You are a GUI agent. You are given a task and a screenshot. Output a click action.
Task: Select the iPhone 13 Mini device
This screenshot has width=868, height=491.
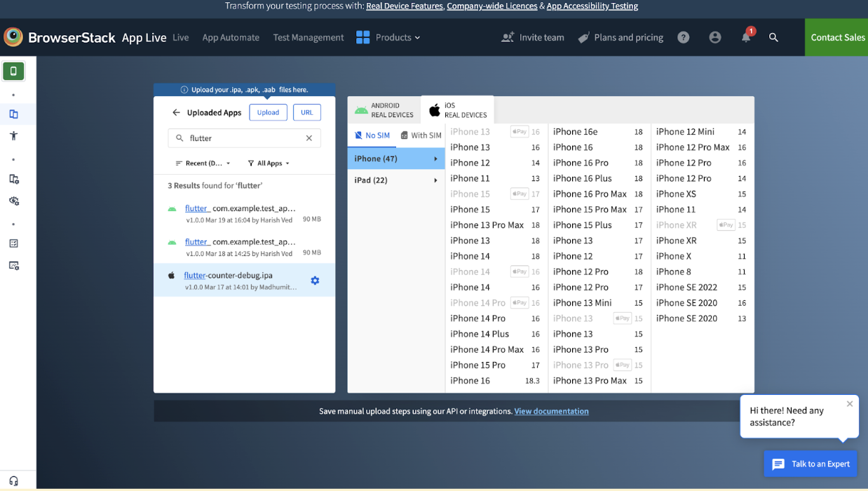(x=599, y=303)
